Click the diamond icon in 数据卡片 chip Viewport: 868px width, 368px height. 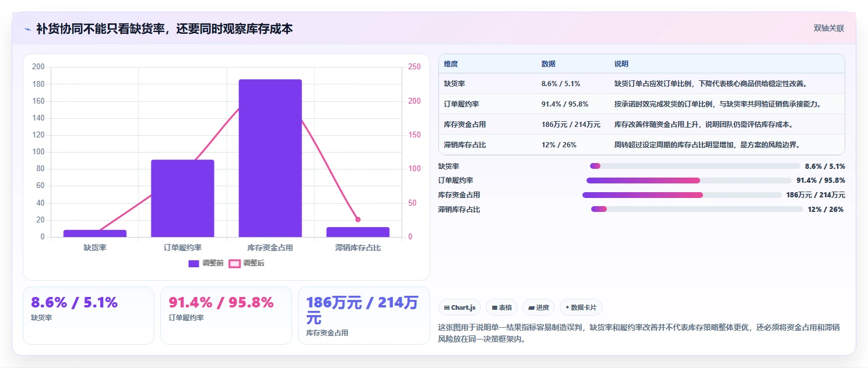coord(567,307)
